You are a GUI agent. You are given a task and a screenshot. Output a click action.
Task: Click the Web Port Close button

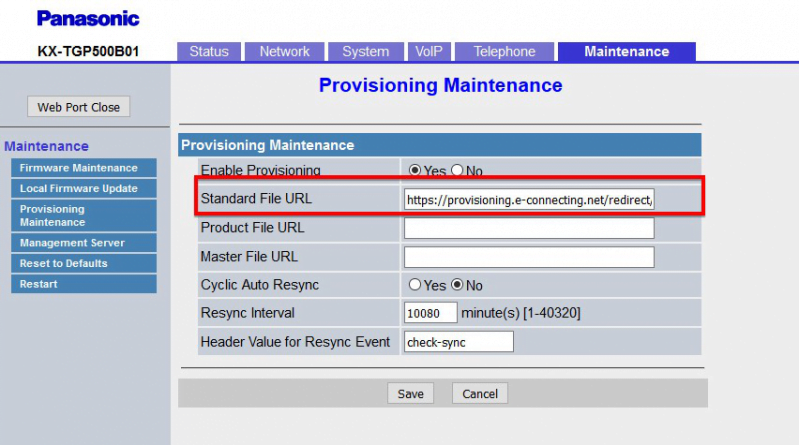[x=78, y=107]
